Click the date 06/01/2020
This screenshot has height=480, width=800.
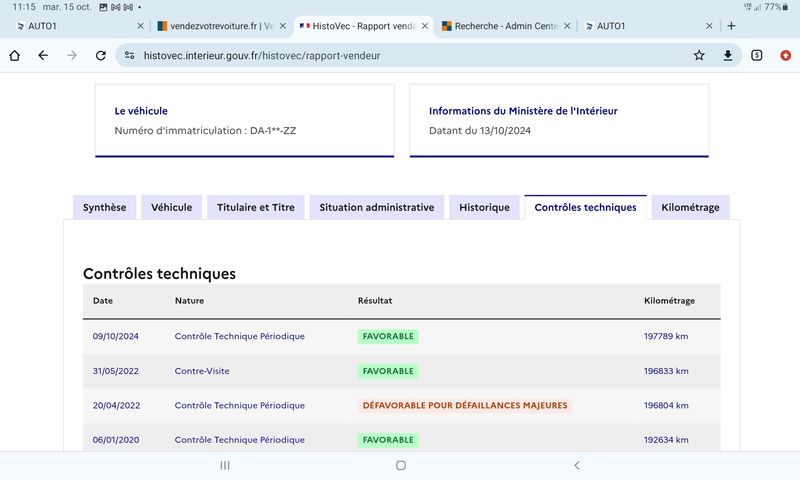pyautogui.click(x=116, y=440)
